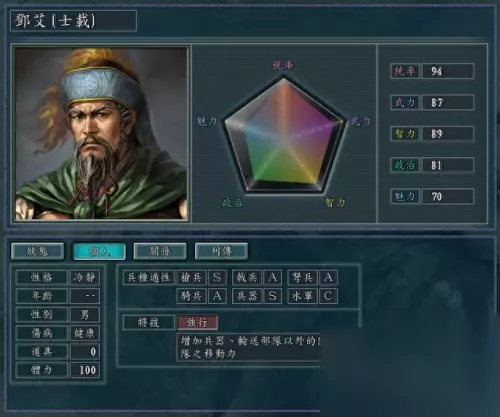The width and height of the screenshot is (500, 417).
Task: Click the 騎兵 troop type label
Action: [x=191, y=296]
